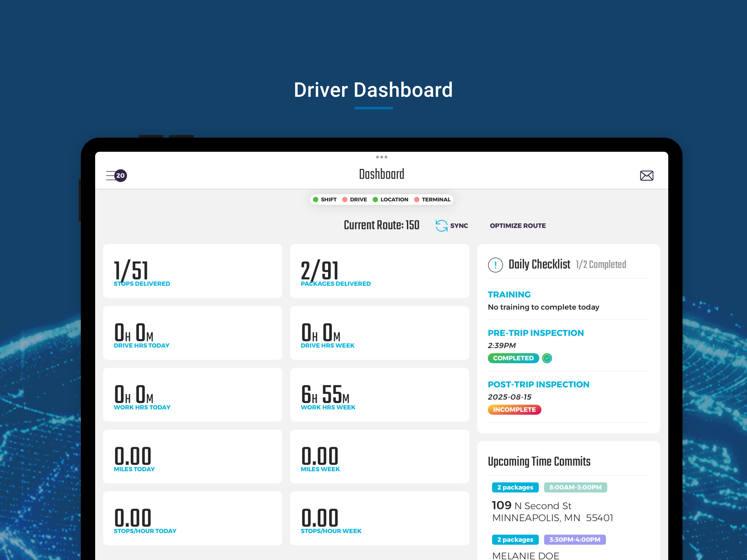Expand the Current Route: 150 selector
Viewport: 747px width, 560px height.
pyautogui.click(x=381, y=225)
